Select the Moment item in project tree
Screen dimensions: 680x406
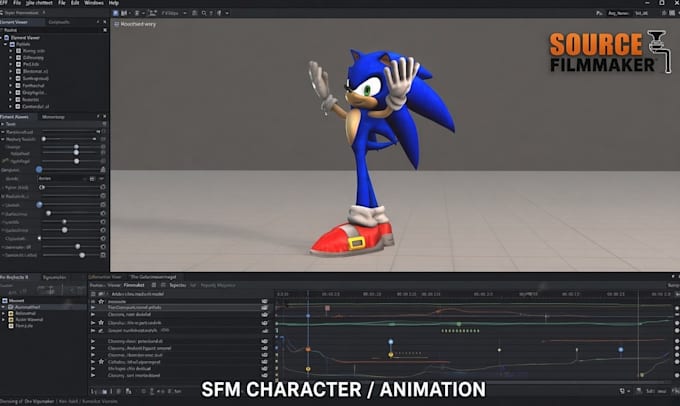point(16,300)
